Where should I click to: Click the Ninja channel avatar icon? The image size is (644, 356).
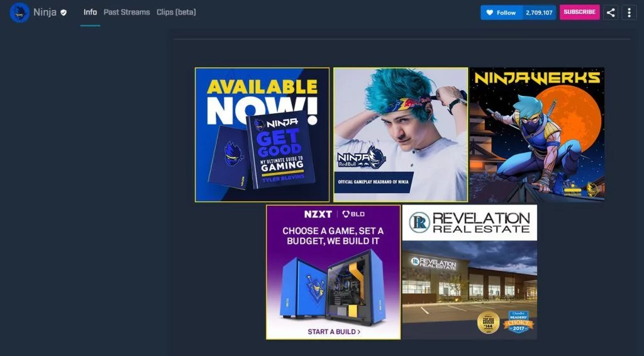tap(19, 13)
